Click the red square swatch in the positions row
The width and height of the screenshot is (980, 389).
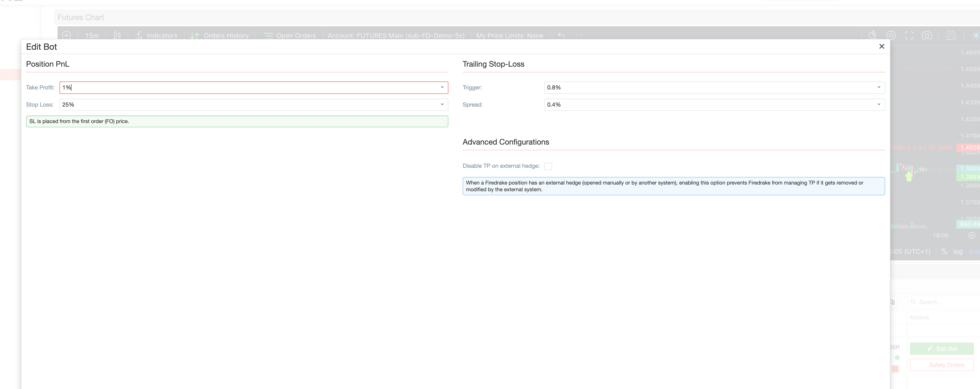pyautogui.click(x=896, y=368)
